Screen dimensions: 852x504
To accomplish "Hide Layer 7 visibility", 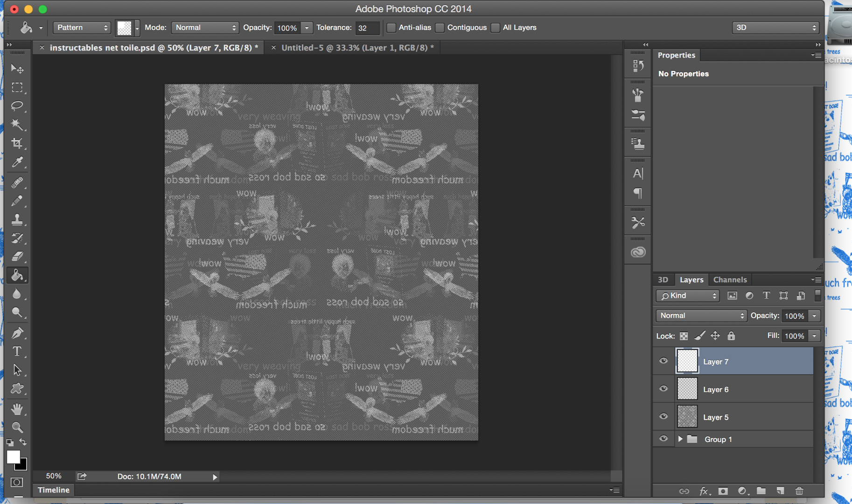I will [x=663, y=361].
